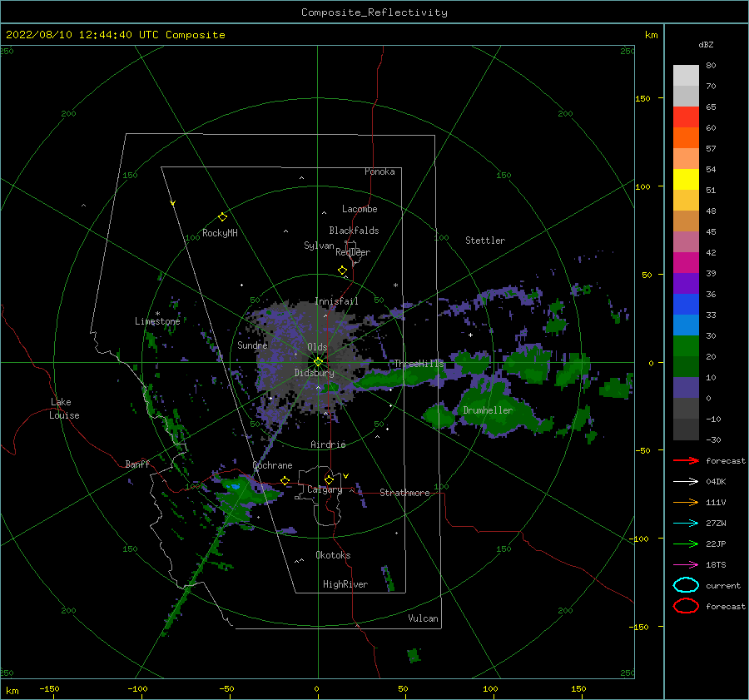
Task: Select the purple 36-39 dBZ swatch
Action: [686, 284]
